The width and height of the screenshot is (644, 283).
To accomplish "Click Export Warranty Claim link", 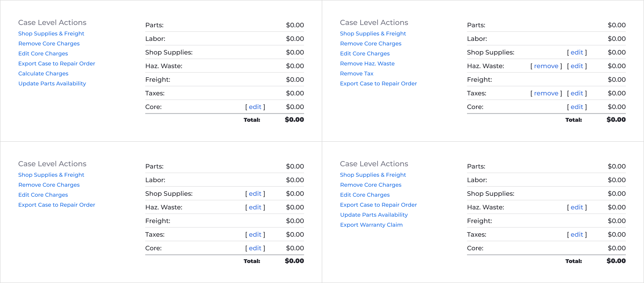I will tap(371, 225).
